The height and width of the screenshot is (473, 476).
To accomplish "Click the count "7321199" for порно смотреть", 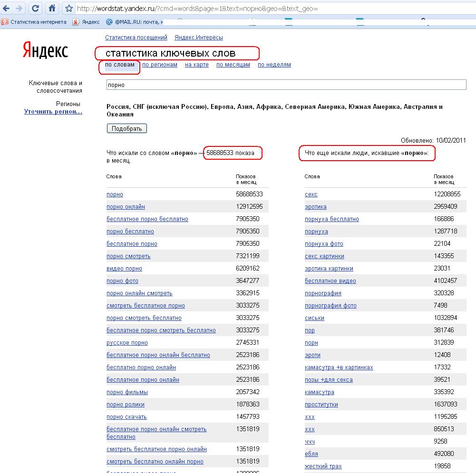I will click(248, 256).
